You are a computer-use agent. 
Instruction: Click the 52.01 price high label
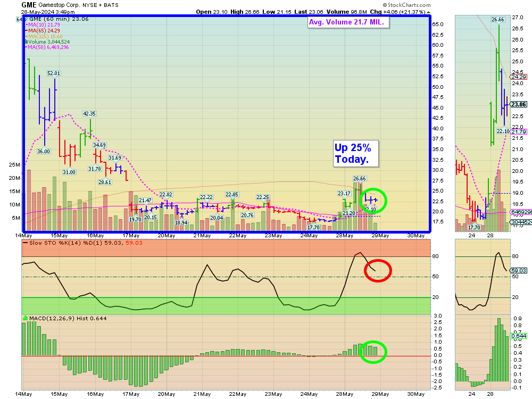click(54, 73)
